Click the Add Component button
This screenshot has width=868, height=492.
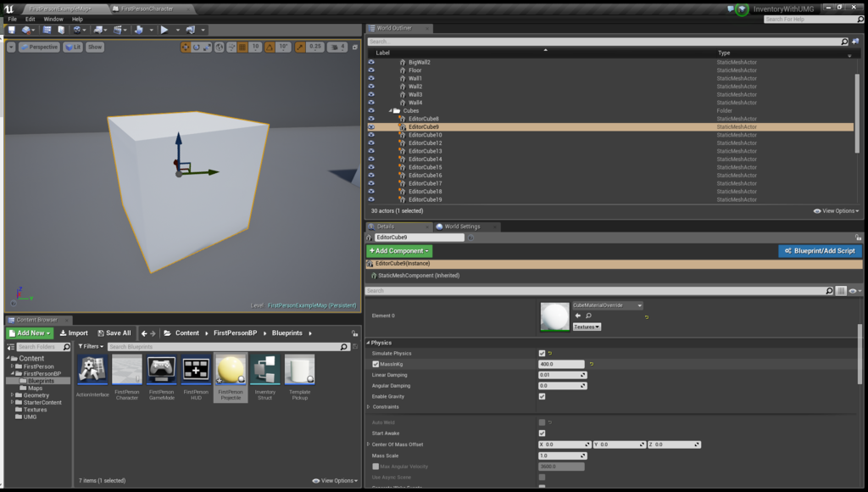coord(399,251)
